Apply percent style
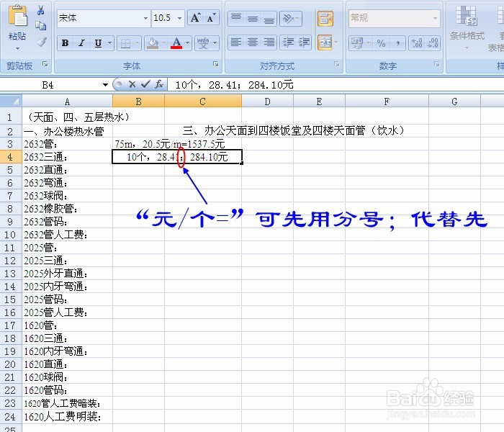This screenshot has height=432, width=504. pos(381,42)
